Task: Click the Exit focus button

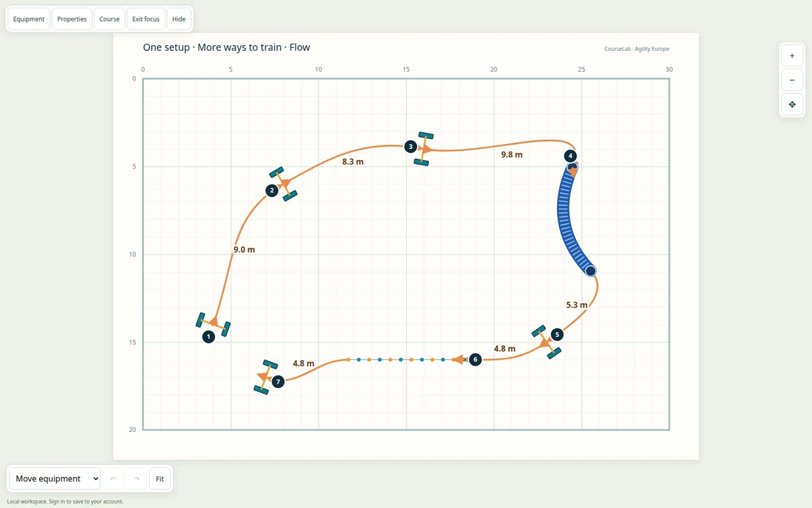Action: coord(146,19)
